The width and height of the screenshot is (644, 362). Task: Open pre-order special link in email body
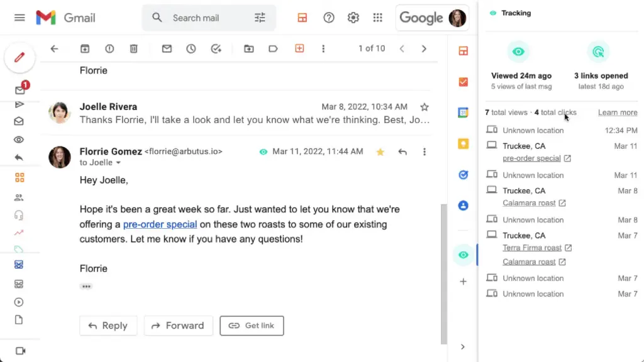(x=160, y=224)
